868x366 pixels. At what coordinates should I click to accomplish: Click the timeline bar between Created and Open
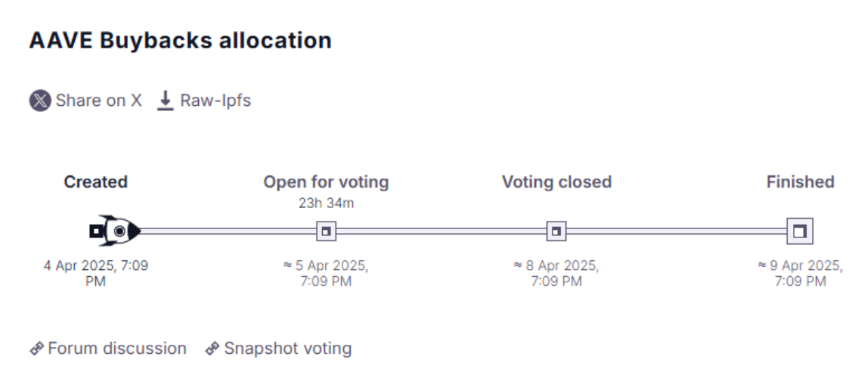point(228,231)
